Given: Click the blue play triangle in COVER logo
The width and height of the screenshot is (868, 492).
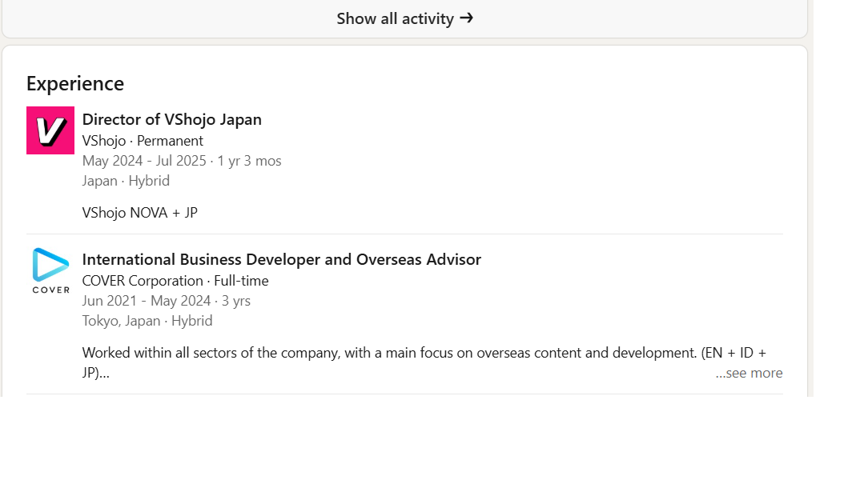Looking at the screenshot, I should (x=50, y=264).
